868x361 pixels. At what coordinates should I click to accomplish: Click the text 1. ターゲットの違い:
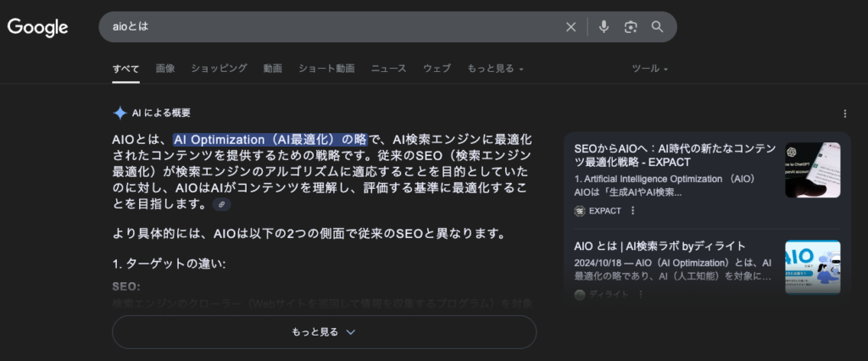click(169, 264)
